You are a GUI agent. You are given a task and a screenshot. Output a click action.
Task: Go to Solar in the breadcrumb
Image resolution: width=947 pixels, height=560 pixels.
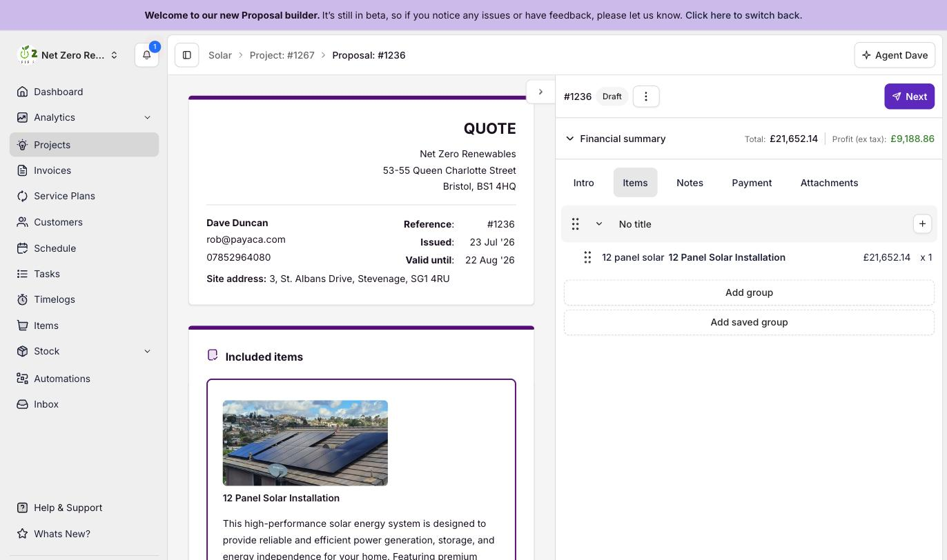tap(220, 55)
